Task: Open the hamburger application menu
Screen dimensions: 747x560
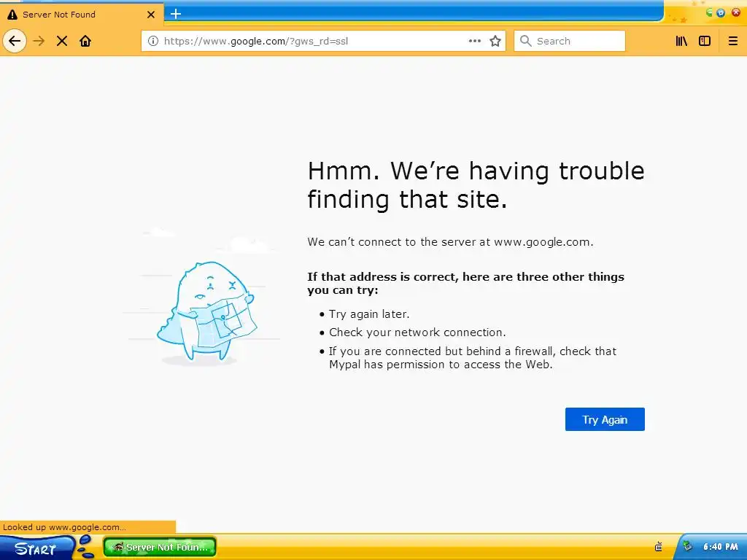Action: [x=733, y=41]
